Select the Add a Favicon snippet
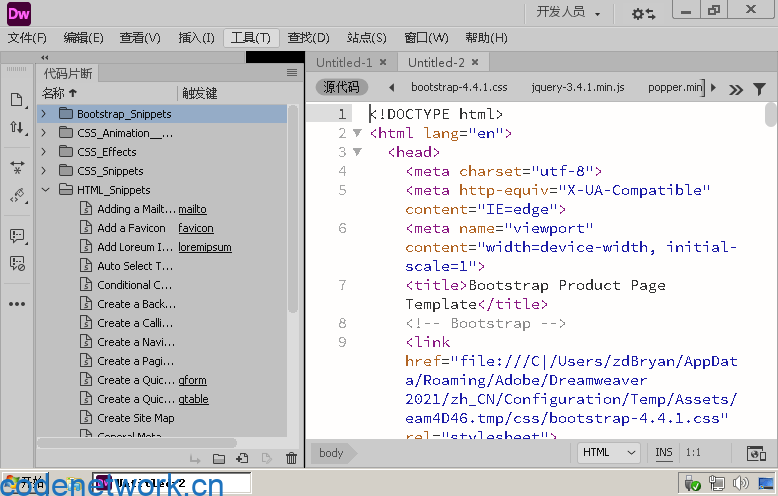Image resolution: width=778 pixels, height=496 pixels. 131,228
